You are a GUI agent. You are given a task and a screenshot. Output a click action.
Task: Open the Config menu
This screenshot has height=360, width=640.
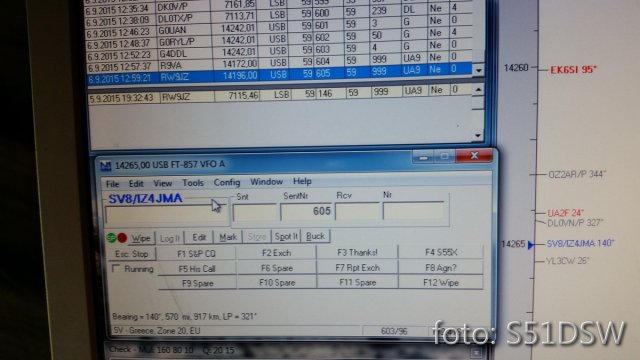coord(227,182)
